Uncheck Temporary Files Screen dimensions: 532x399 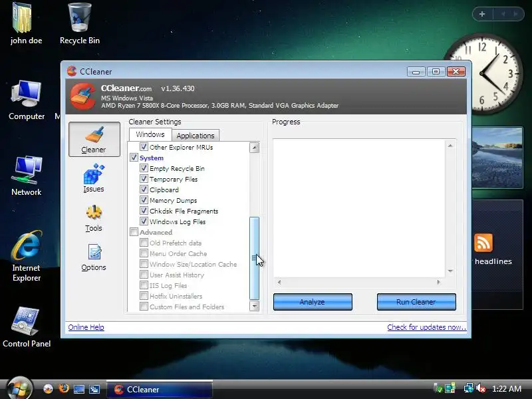pos(144,178)
